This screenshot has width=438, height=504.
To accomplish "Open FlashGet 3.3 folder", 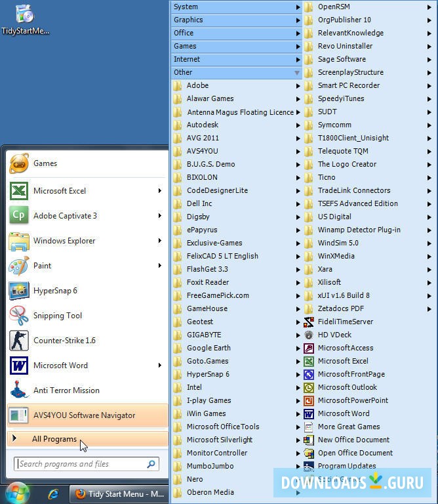I will [x=237, y=269].
